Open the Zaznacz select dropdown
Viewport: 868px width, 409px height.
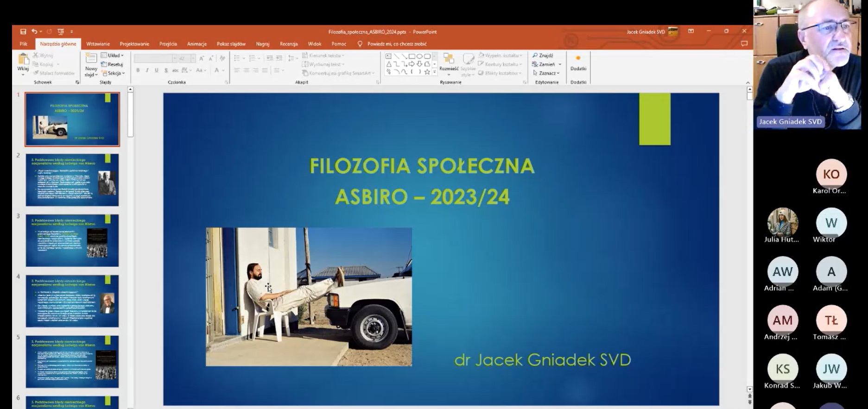tap(546, 73)
